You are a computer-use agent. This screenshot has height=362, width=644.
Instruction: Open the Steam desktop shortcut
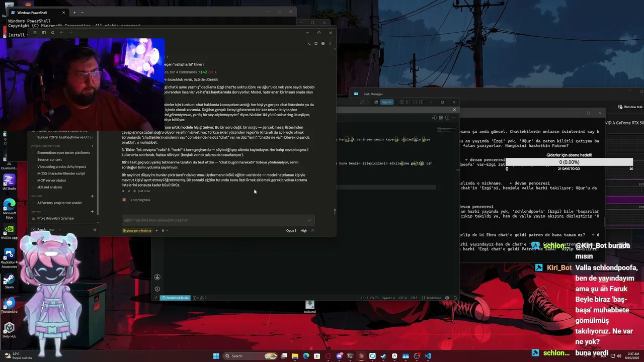tap(9, 281)
